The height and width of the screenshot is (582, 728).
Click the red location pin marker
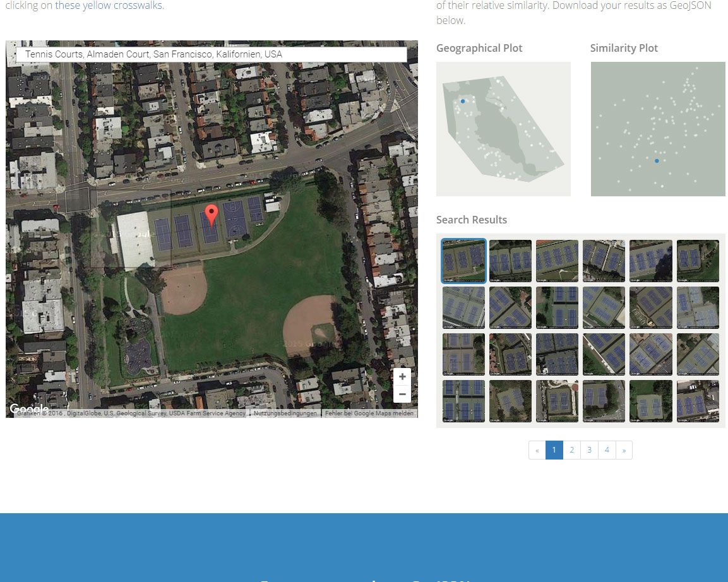click(212, 215)
